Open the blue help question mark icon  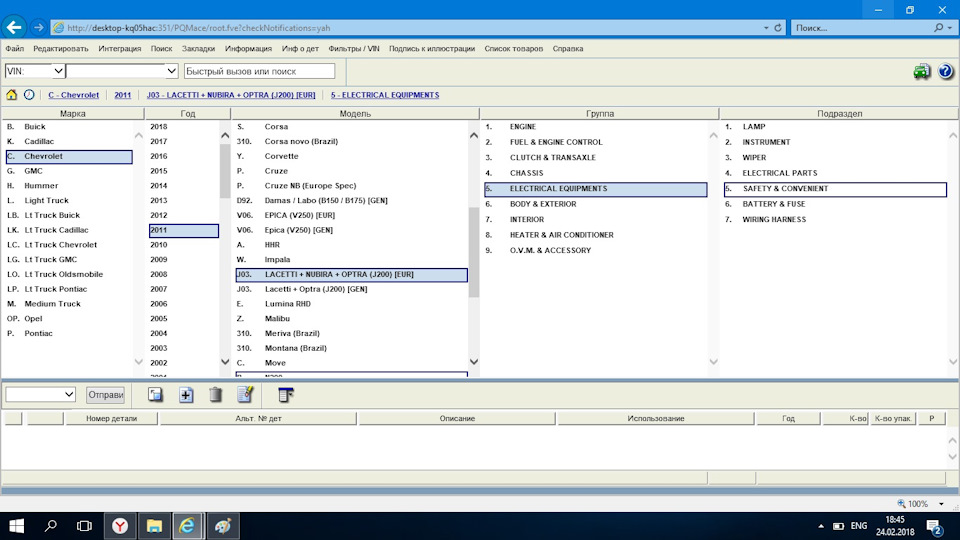tap(945, 71)
